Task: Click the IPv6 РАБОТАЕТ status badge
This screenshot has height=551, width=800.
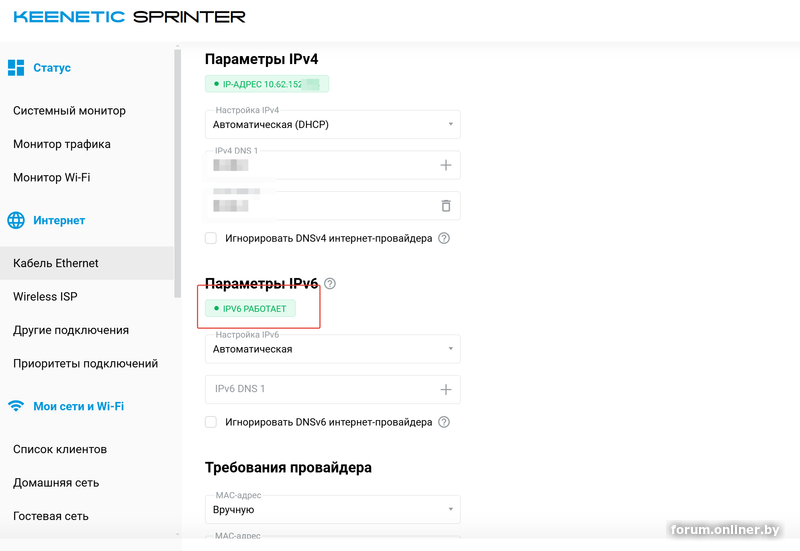Action: [255, 309]
